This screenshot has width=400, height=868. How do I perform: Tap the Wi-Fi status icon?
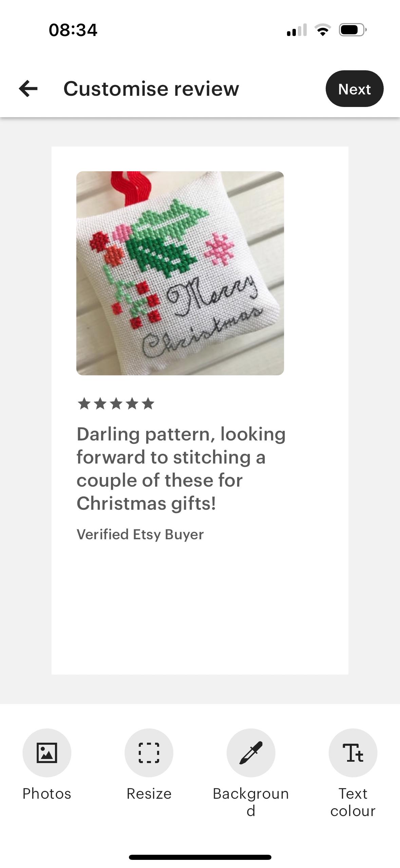point(323,30)
